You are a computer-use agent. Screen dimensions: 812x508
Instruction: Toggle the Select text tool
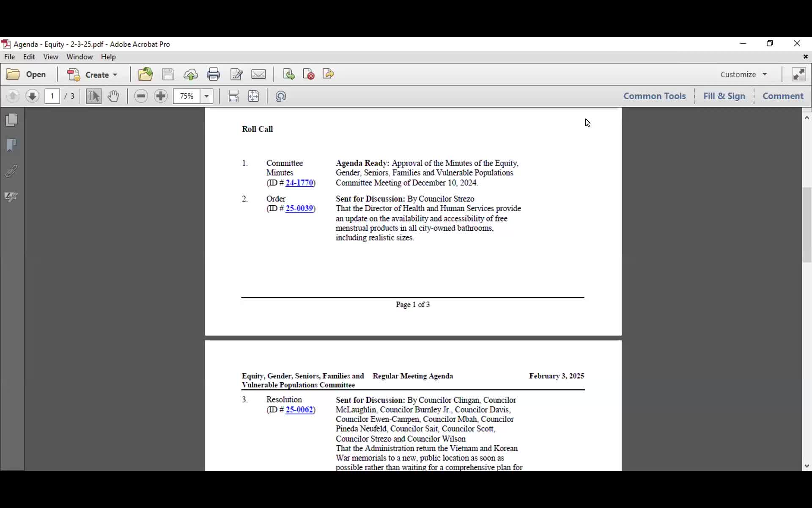[94, 96]
